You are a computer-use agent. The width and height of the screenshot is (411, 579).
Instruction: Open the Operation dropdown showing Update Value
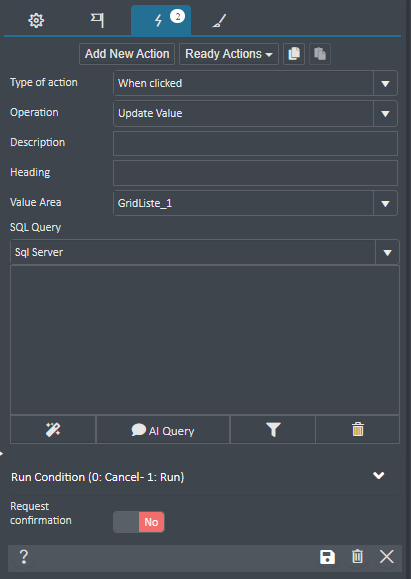coord(255,113)
